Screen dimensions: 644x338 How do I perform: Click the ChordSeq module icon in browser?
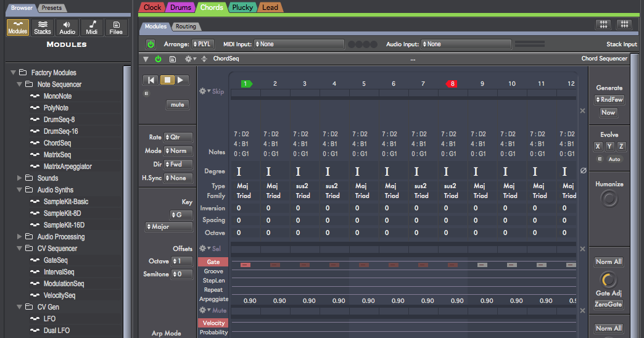(35, 143)
